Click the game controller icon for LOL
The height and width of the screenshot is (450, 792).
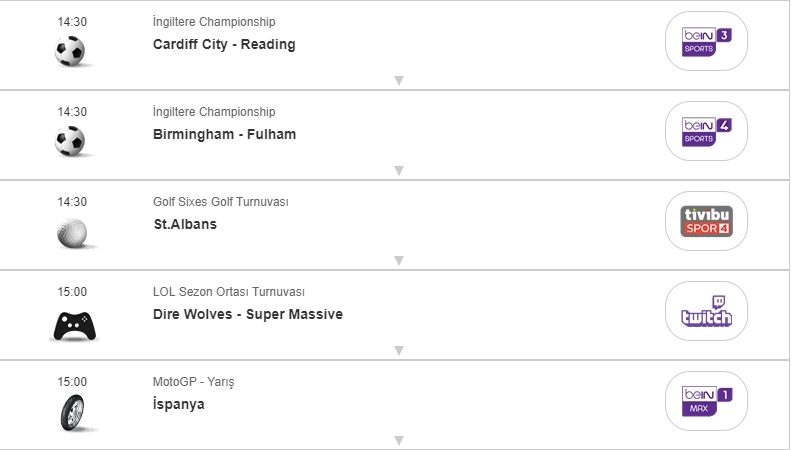click(73, 324)
